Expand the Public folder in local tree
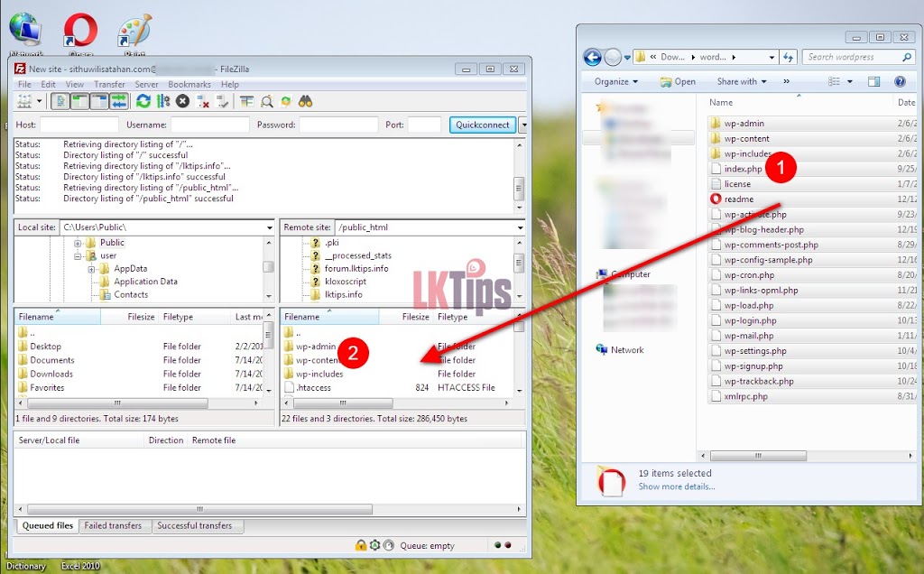The height and width of the screenshot is (574, 924). 78,243
